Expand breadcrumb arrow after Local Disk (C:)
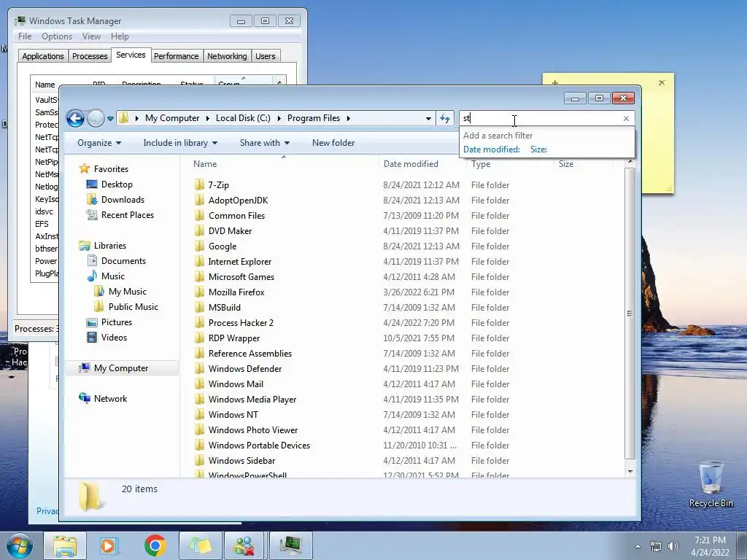The height and width of the screenshot is (560, 747). (x=279, y=119)
